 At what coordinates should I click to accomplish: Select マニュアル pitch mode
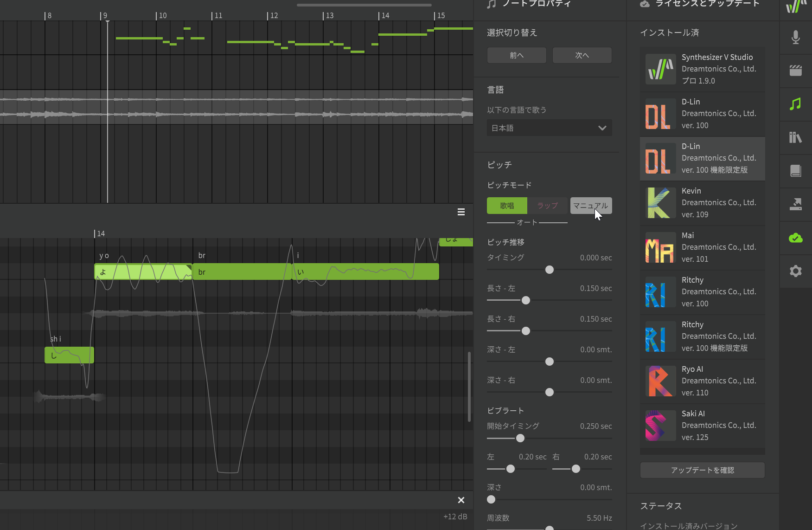coord(591,206)
